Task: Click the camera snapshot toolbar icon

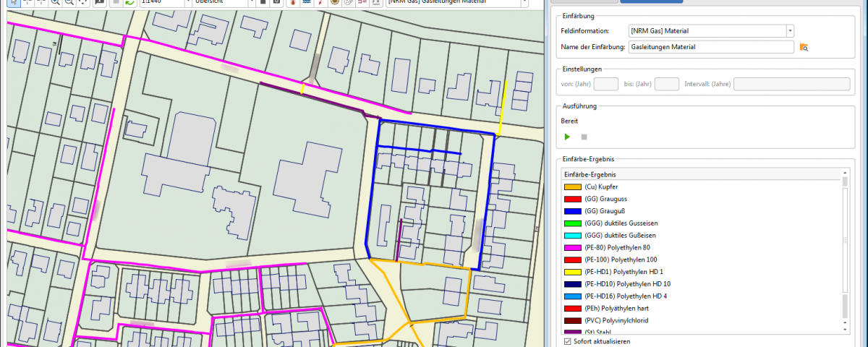Action: (278, 2)
